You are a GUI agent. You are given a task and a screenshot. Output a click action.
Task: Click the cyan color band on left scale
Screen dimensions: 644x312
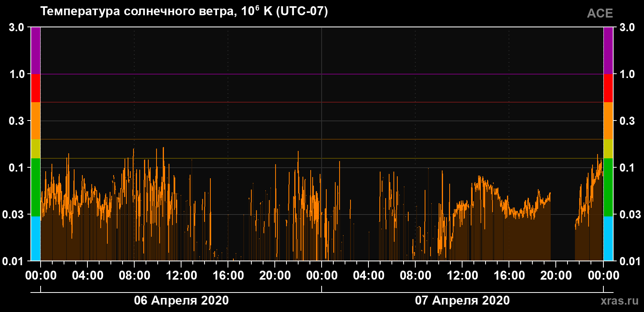tap(36, 238)
